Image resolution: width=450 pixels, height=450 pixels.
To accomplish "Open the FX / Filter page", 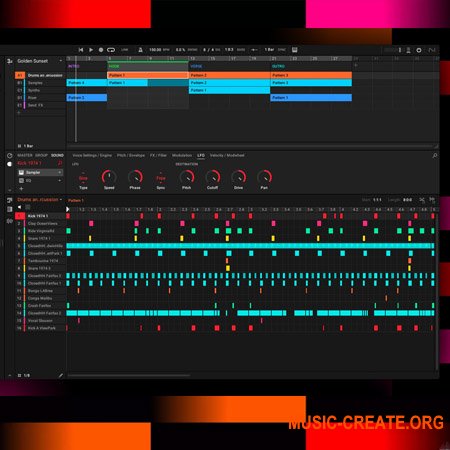I will coord(158,155).
